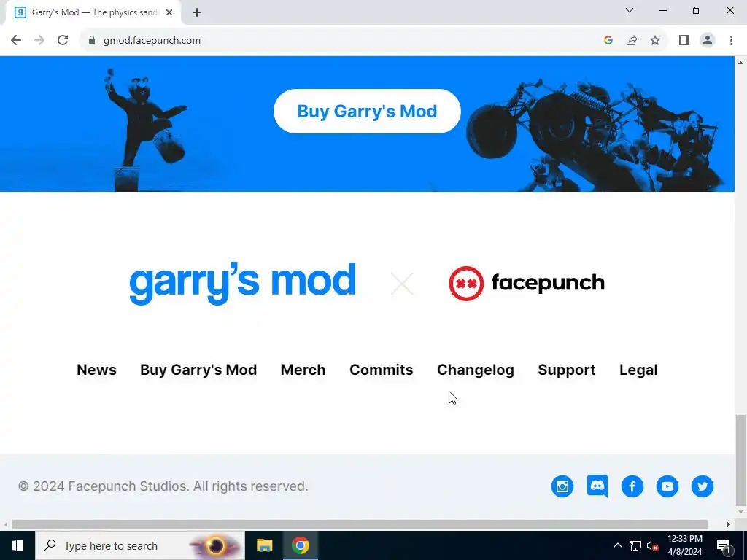Close the Garry's Mod tab
Screen dimensions: 747x560
point(169,13)
